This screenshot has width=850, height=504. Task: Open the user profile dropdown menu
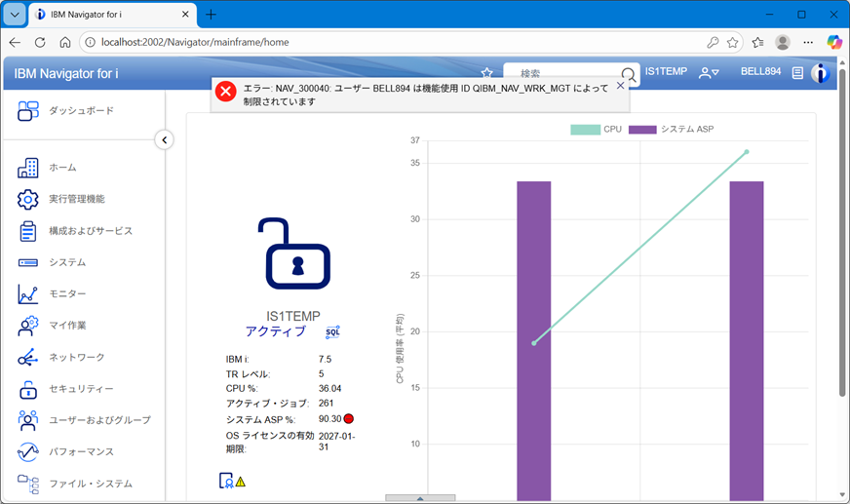(x=709, y=73)
